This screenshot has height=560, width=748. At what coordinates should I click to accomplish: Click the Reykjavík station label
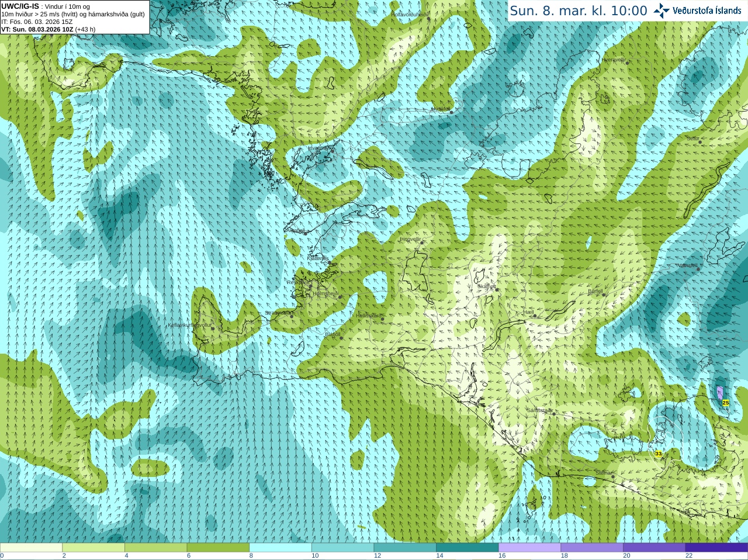[x=297, y=282]
